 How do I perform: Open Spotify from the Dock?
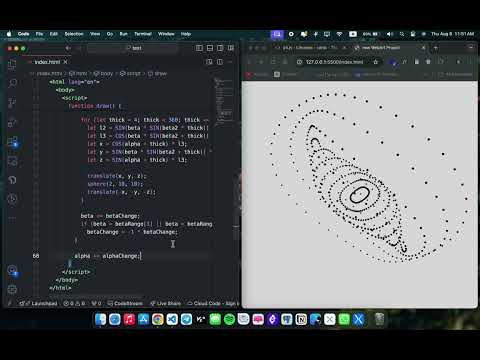(229, 319)
